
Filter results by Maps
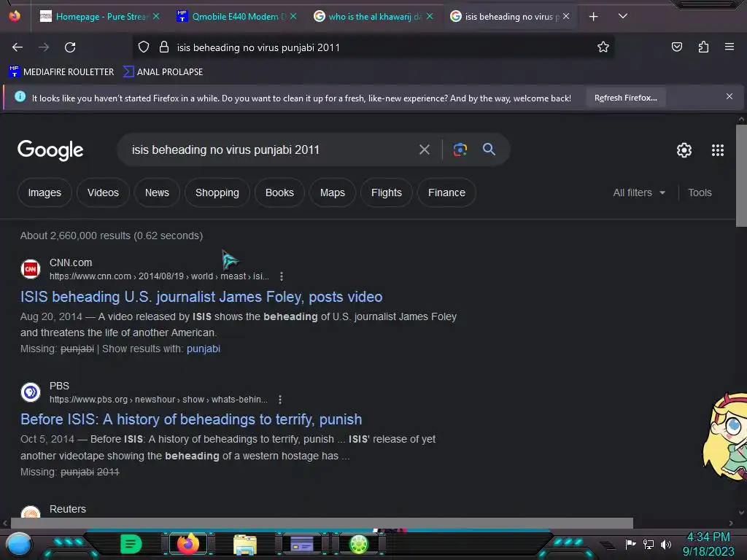[332, 192]
